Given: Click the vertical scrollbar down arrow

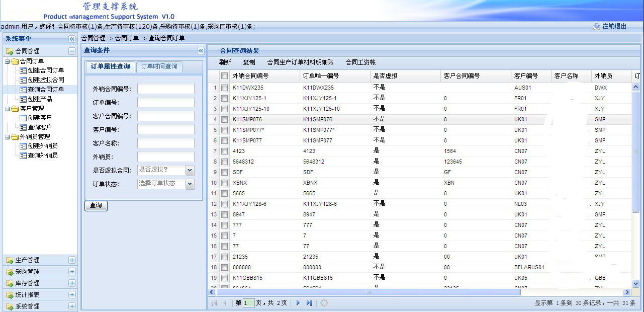Looking at the screenshot, I should click(635, 284).
